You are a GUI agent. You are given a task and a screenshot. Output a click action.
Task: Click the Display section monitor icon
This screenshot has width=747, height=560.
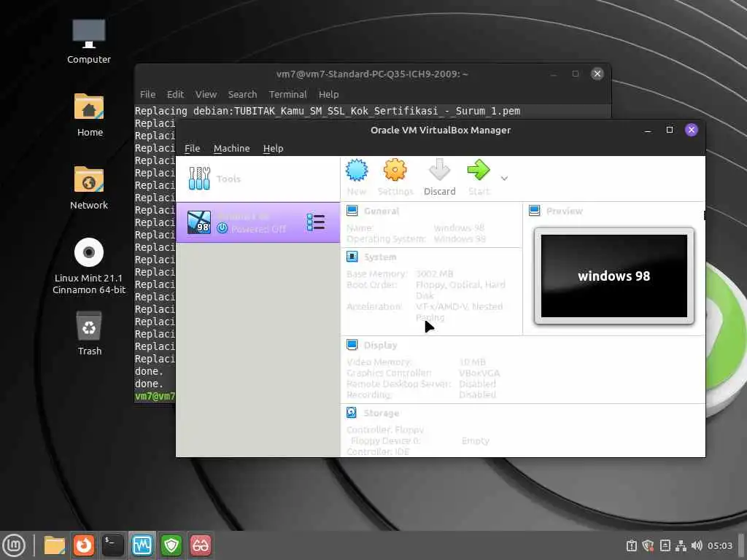352,345
